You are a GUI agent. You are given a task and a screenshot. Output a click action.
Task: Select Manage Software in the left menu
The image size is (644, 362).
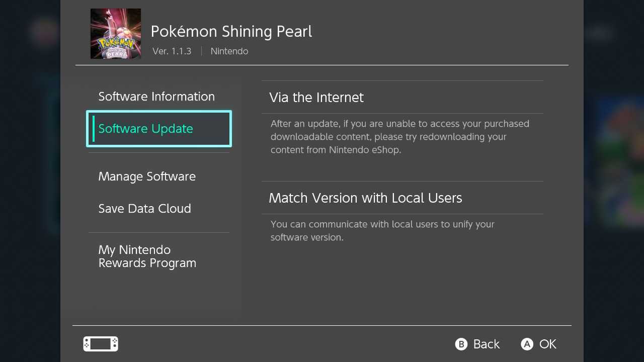point(147,176)
